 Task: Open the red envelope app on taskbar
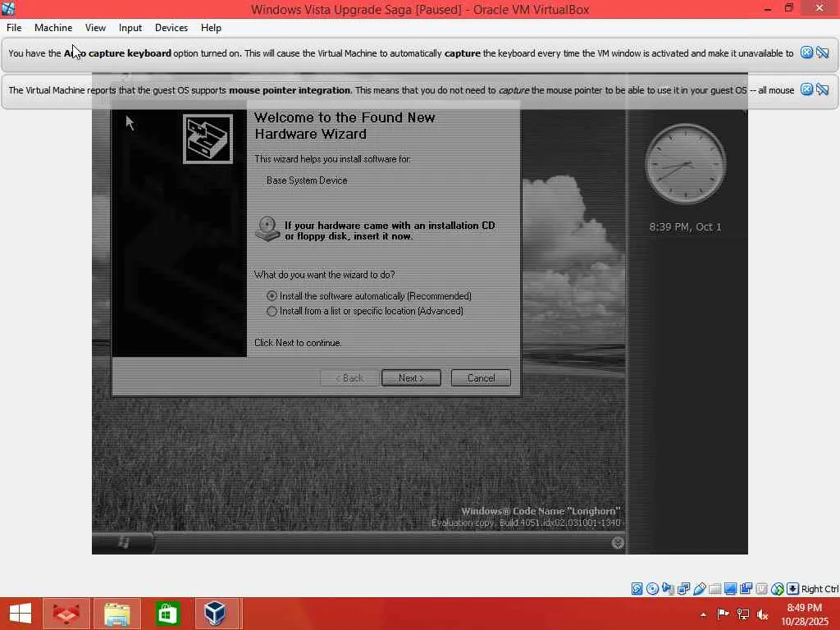(66, 614)
